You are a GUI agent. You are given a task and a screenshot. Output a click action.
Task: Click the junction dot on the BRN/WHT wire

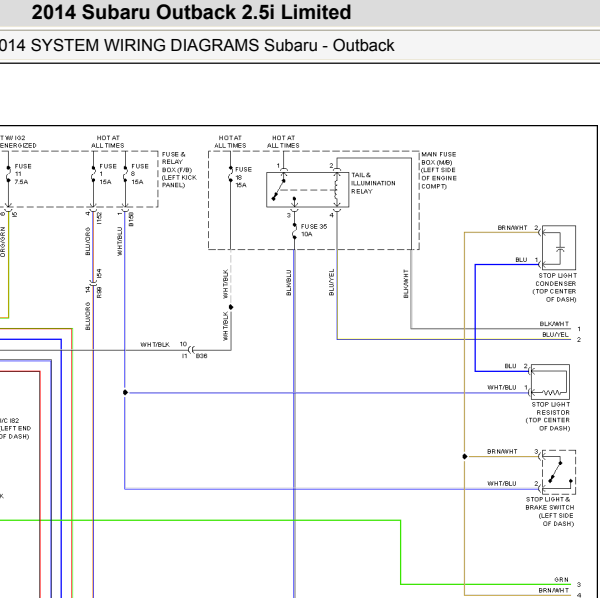(465, 456)
